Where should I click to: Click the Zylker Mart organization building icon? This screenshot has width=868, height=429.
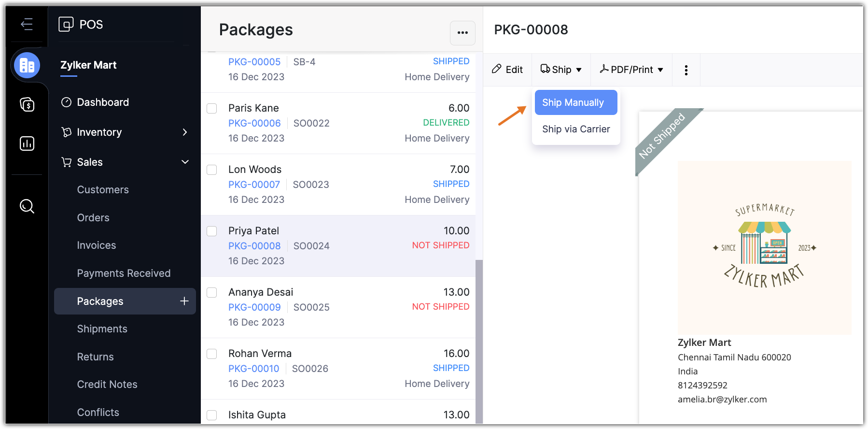click(x=27, y=65)
